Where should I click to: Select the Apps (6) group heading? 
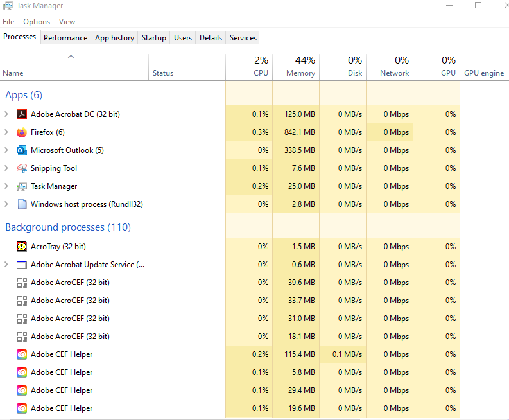click(x=24, y=95)
